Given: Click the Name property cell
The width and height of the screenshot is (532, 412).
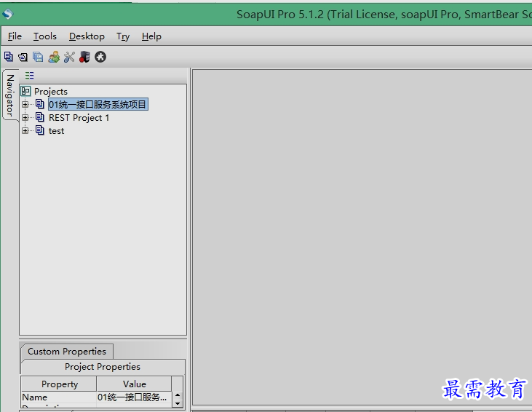Looking at the screenshot, I should point(59,397).
